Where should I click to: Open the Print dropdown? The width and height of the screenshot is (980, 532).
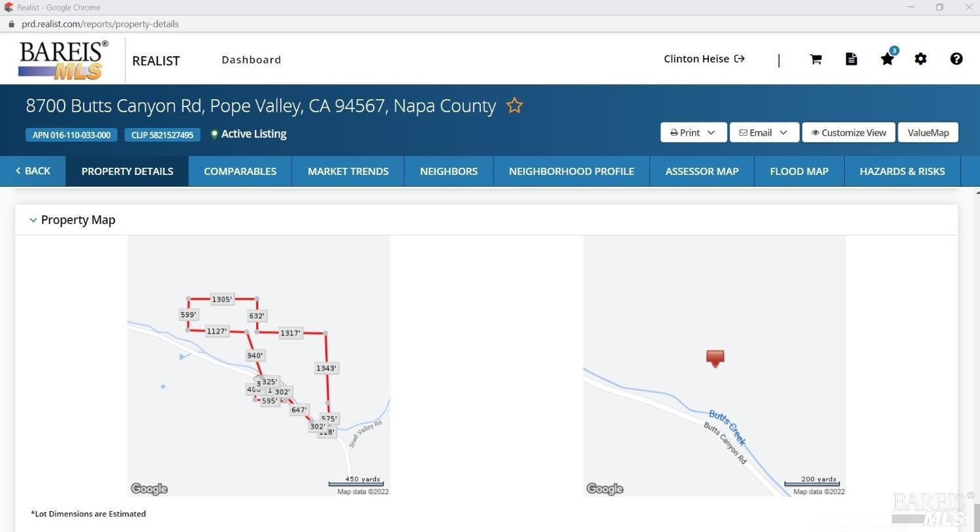[x=693, y=133]
